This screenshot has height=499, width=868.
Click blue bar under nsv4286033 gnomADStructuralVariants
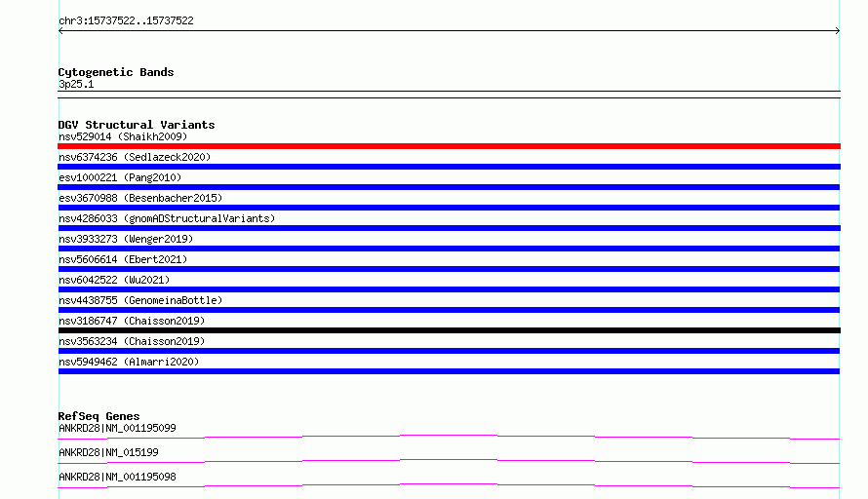pyautogui.click(x=449, y=228)
